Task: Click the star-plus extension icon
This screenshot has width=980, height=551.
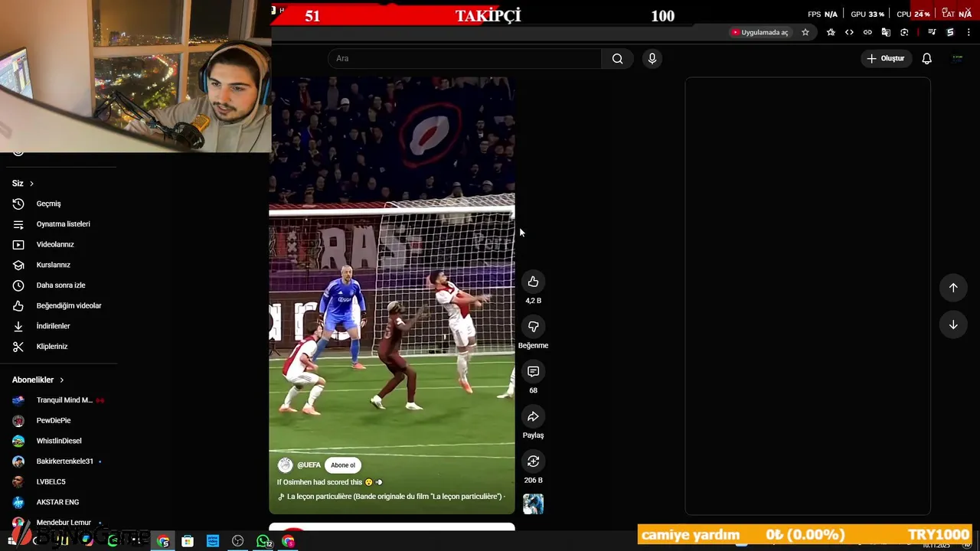Action: click(831, 32)
